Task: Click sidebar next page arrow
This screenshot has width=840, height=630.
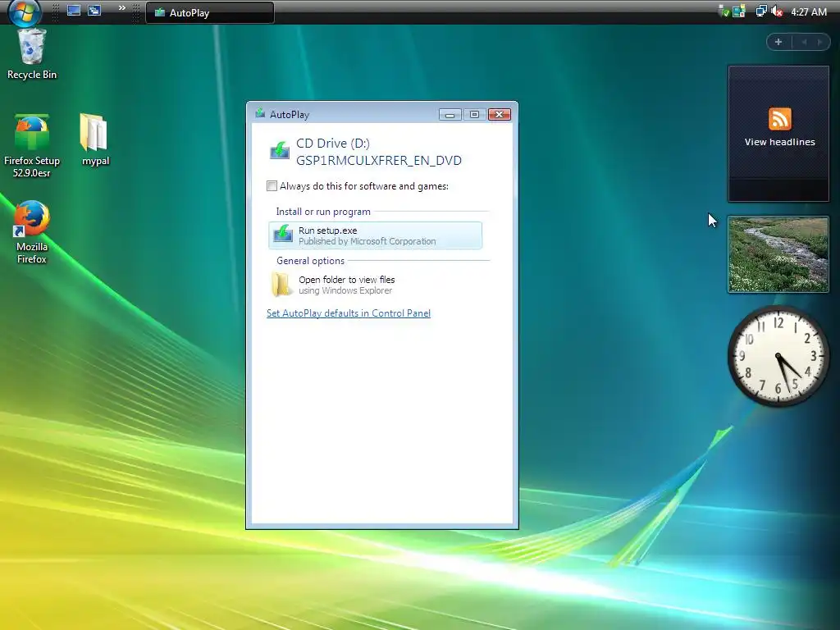Action: 819,42
